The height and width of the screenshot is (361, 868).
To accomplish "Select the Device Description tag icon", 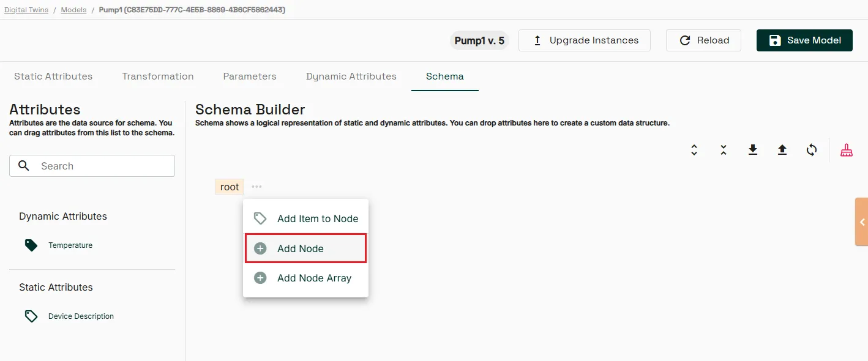I will (x=31, y=316).
